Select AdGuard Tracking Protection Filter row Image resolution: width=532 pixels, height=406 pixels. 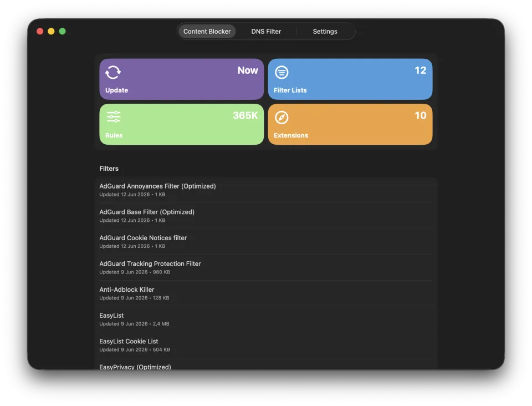pos(266,267)
